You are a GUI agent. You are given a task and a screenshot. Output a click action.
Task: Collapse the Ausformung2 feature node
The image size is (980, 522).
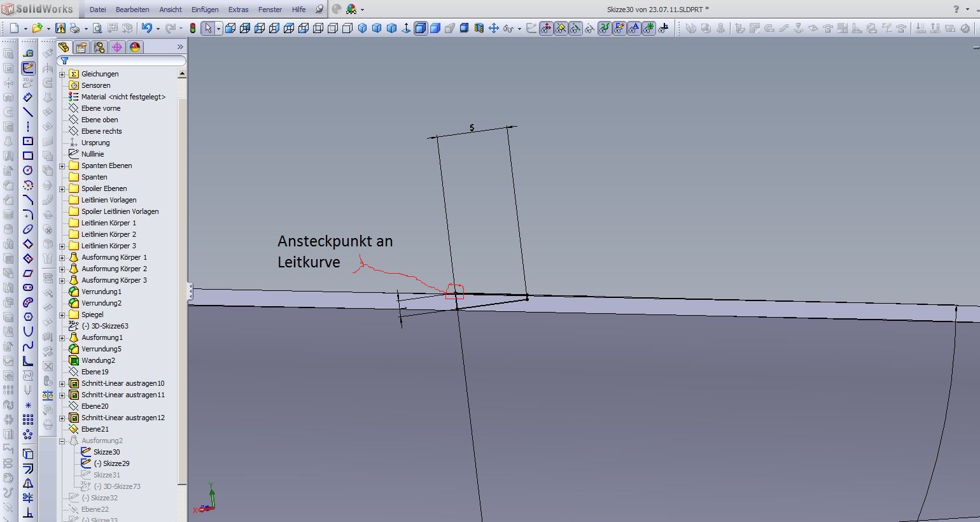coord(62,441)
